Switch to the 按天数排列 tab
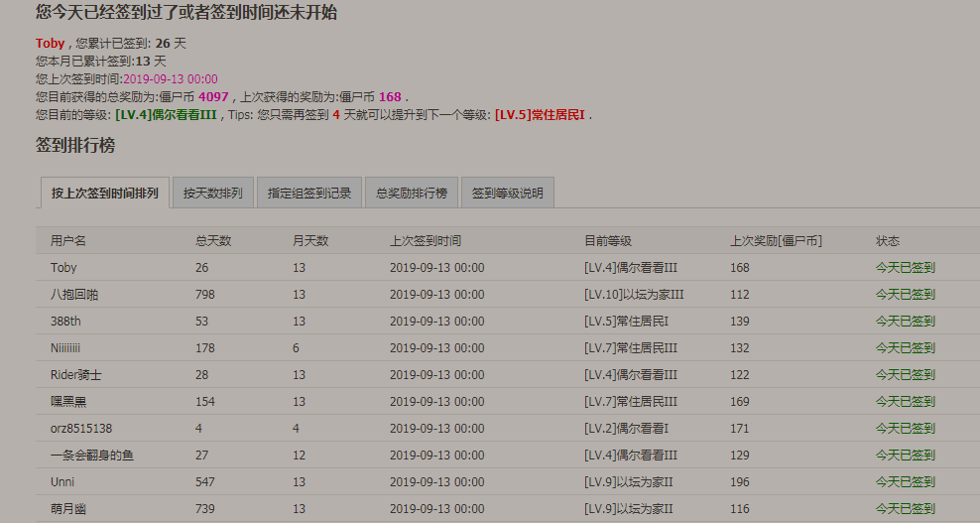This screenshot has width=980, height=523. 212,194
